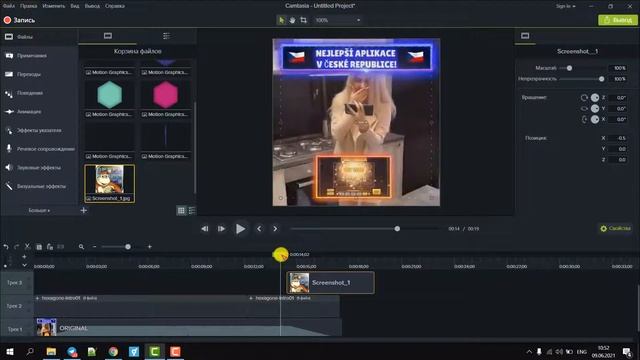Click the timeline zoom magnifier icon
The height and width of the screenshot is (360, 640).
(81, 247)
